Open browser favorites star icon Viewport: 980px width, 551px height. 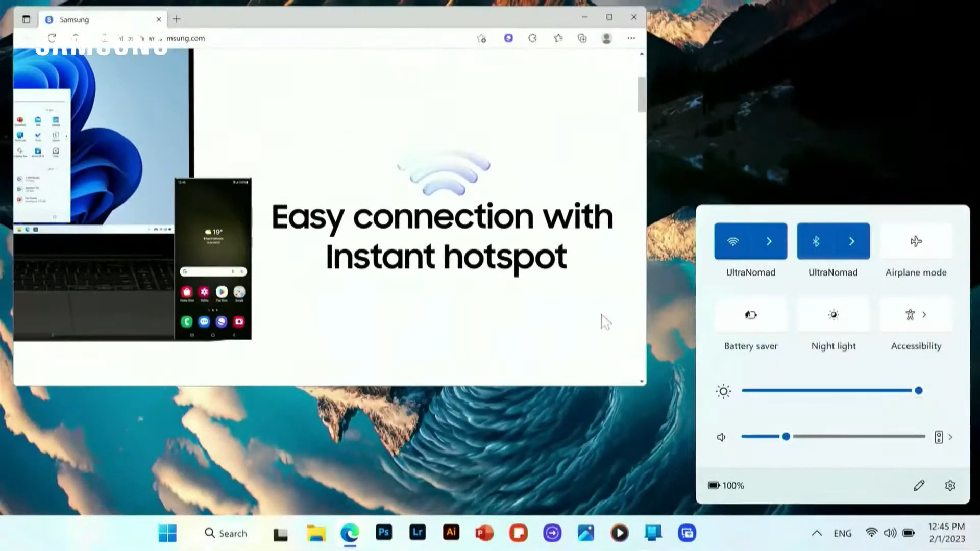558,38
